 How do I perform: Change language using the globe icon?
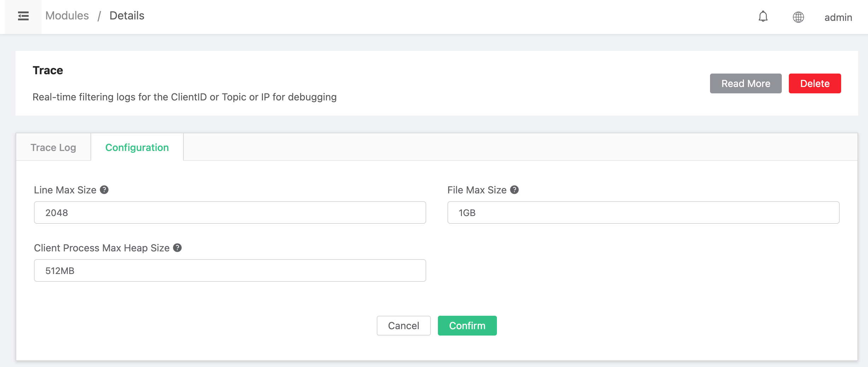pyautogui.click(x=798, y=17)
